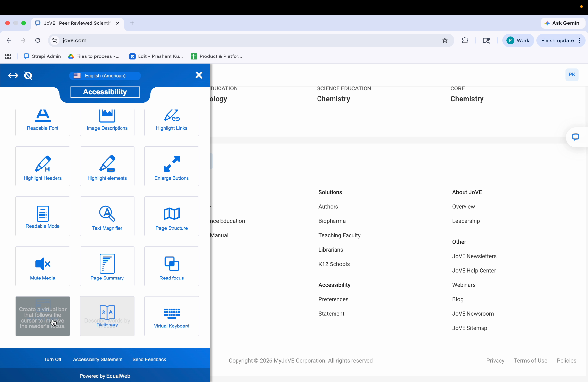
Task: Click the Mute Media speaker icon
Action: click(x=42, y=264)
